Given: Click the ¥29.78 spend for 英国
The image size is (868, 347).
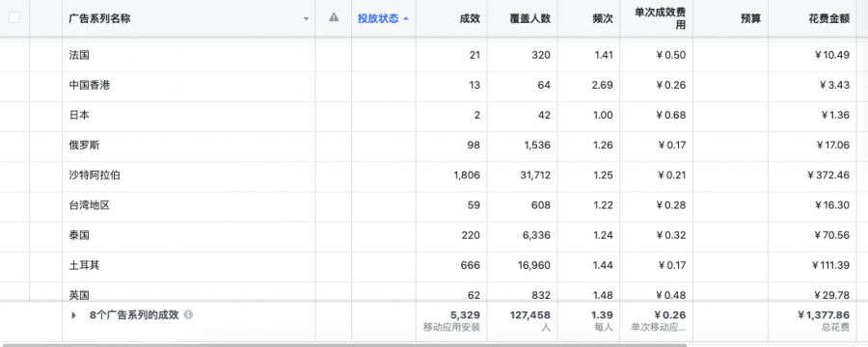Looking at the screenshot, I should click(x=832, y=295).
